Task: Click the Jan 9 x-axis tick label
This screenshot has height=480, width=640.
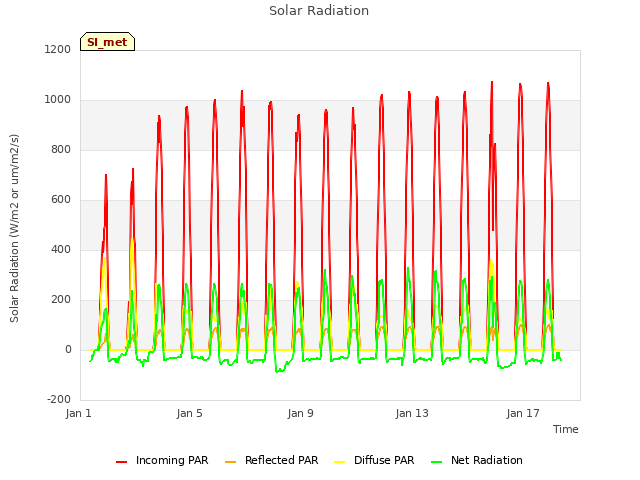Action: 300,413
